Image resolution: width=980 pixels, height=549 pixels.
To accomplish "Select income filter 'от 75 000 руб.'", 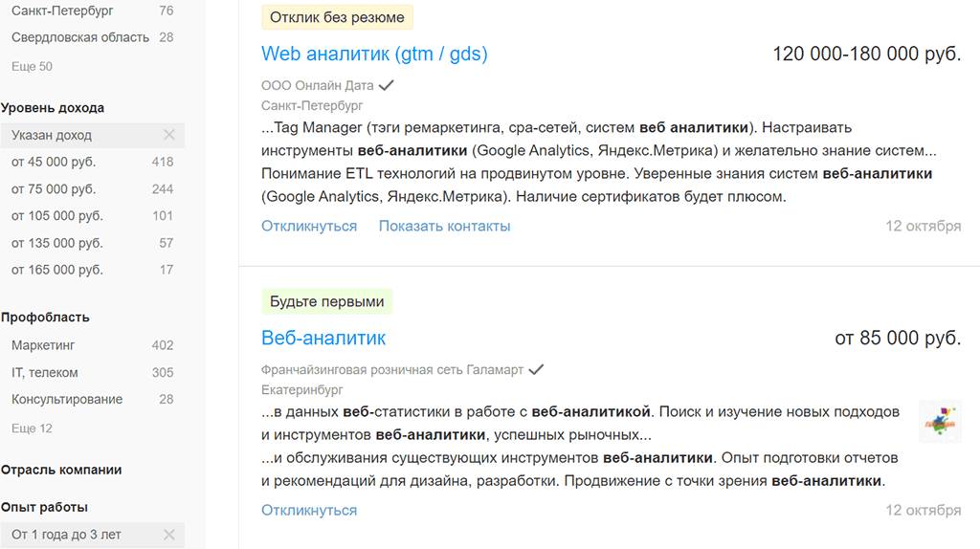I will click(x=54, y=188).
